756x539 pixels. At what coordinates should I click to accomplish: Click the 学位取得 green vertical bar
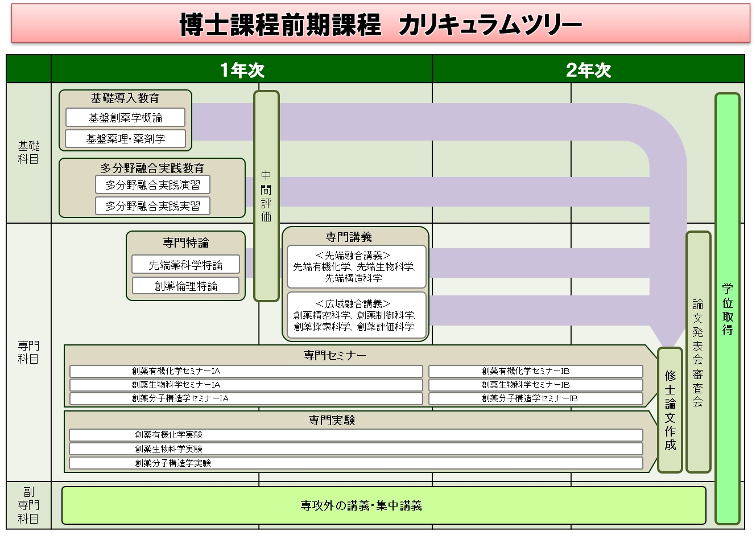pos(728,308)
